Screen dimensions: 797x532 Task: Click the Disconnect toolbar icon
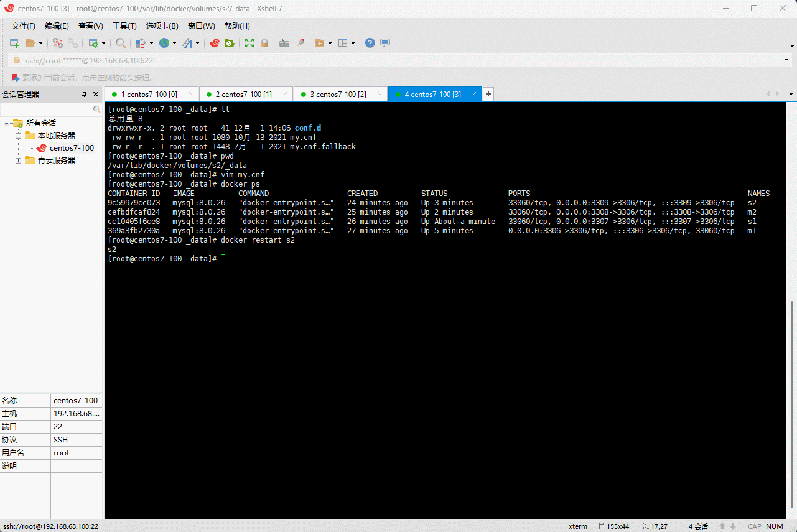58,43
